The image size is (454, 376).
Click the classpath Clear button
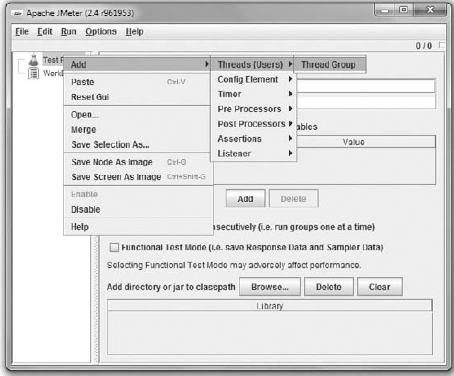[x=380, y=287]
